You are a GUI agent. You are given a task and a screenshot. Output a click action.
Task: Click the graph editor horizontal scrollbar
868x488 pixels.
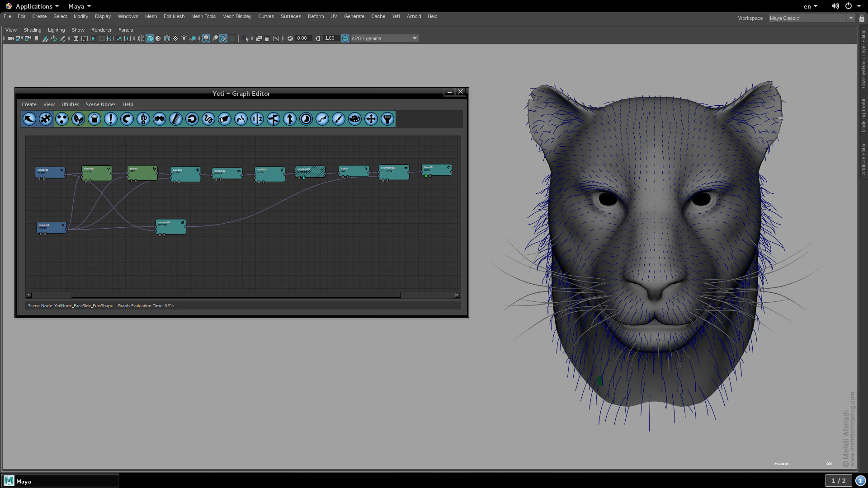pyautogui.click(x=236, y=295)
